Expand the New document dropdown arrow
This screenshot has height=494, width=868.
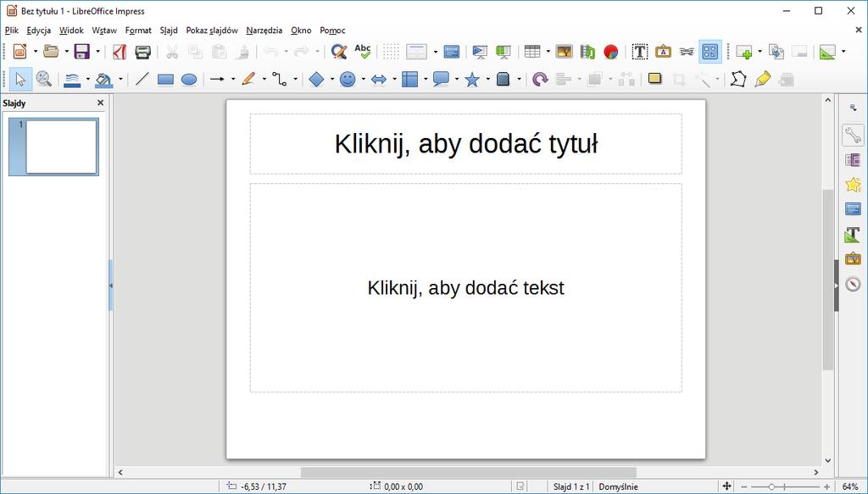tap(36, 52)
